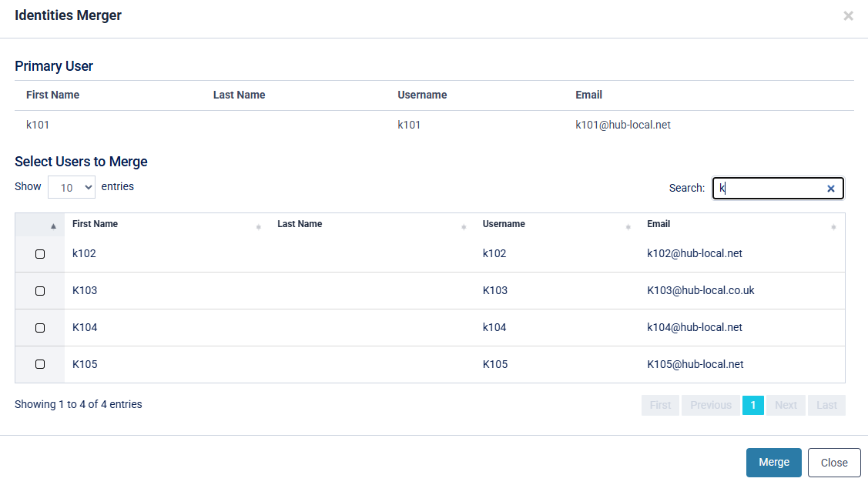Click the Last Name column sort icon
Image resolution: width=868 pixels, height=485 pixels.
(x=464, y=227)
